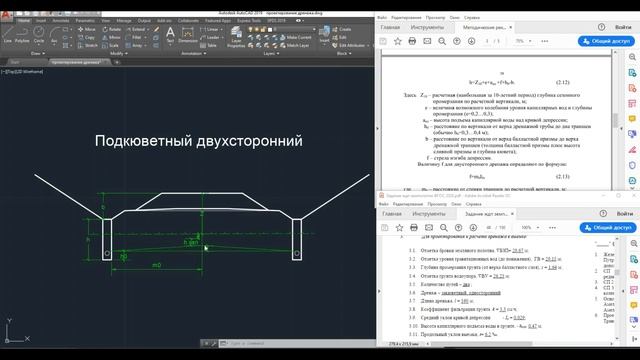The image size is (640, 360).
Task: Expand the Layers panel dropdown
Action: tap(271, 53)
